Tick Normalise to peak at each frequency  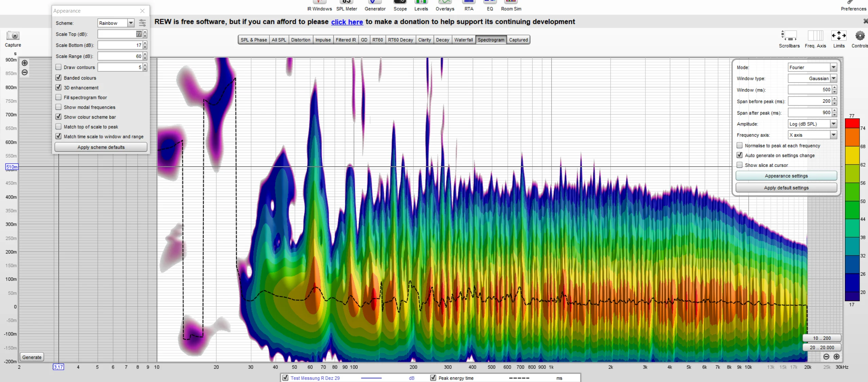(740, 145)
